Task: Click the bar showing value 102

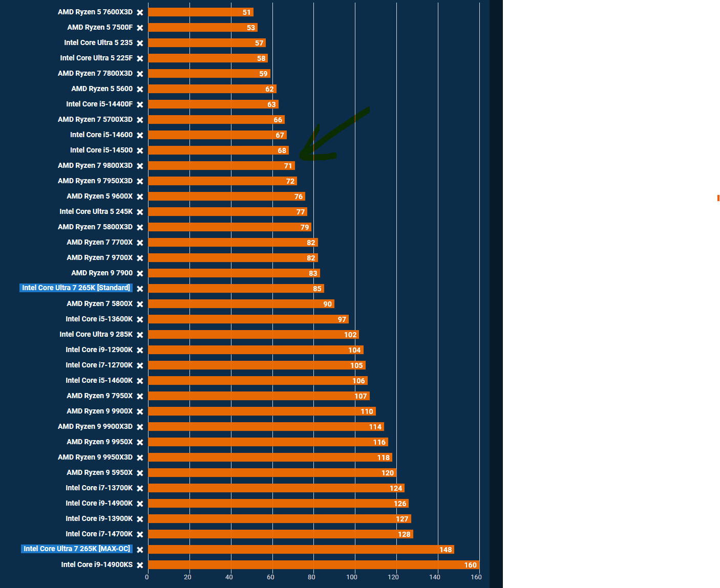Action: [253, 335]
